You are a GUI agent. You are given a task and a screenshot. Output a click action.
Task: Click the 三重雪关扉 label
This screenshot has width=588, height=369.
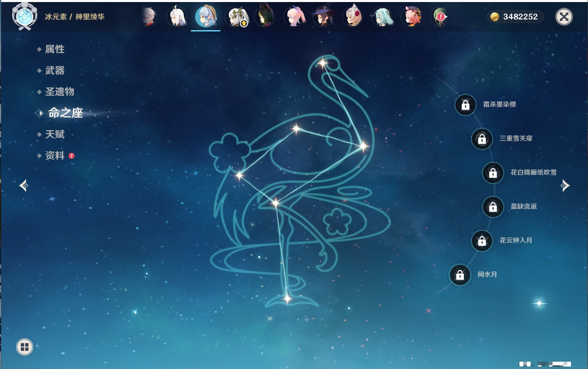point(516,138)
